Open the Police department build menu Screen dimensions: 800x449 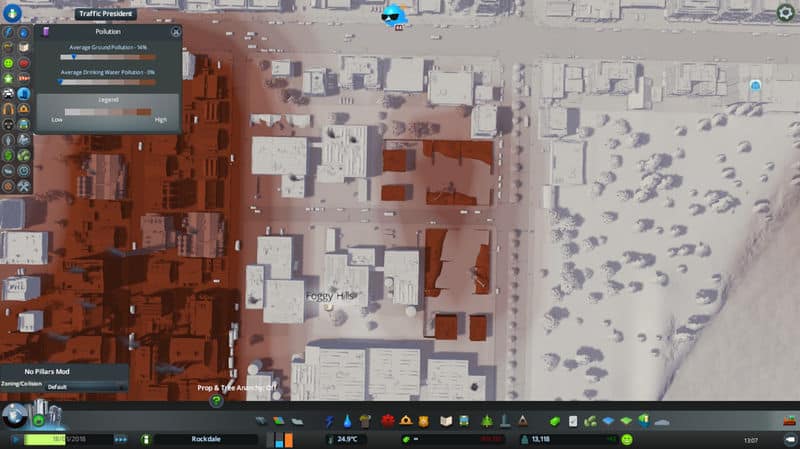tap(423, 421)
